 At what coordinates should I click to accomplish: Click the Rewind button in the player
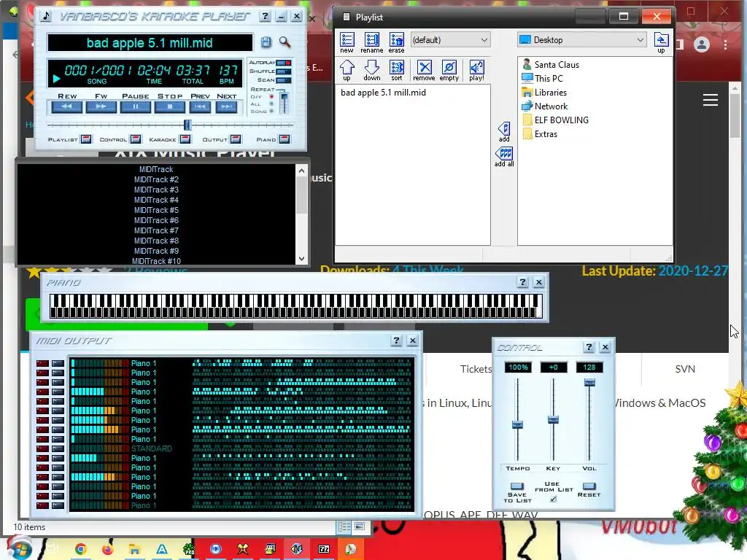click(x=66, y=107)
